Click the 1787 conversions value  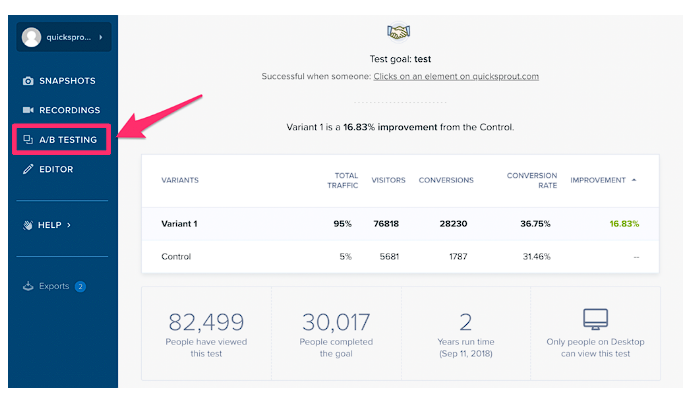pos(458,257)
